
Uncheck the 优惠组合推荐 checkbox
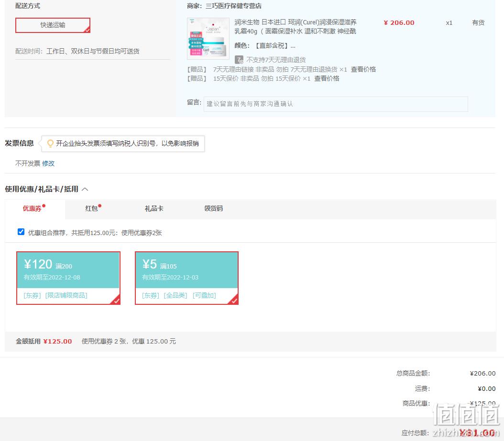tap(21, 232)
